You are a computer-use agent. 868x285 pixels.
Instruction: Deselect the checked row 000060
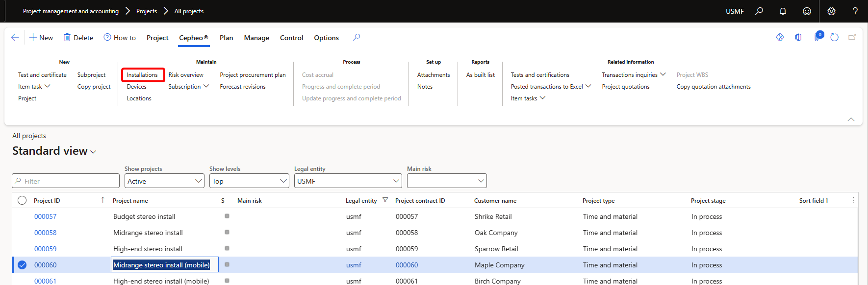[x=22, y=265]
